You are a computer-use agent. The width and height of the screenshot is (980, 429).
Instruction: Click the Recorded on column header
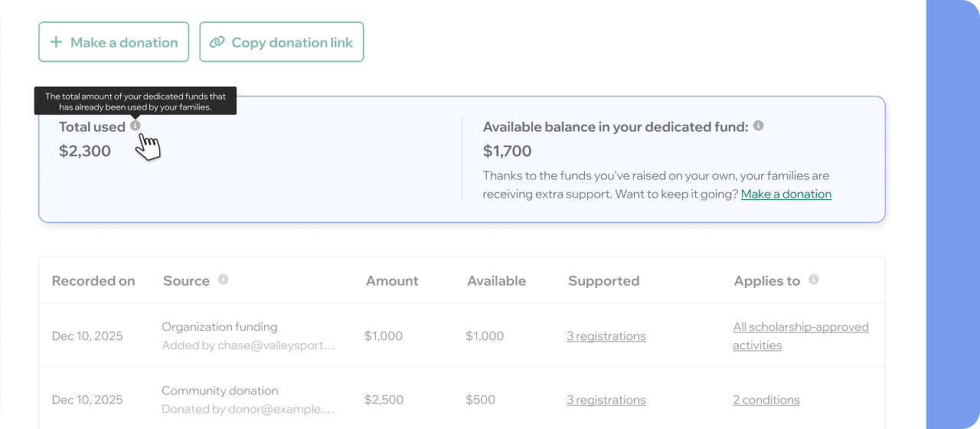(x=93, y=281)
